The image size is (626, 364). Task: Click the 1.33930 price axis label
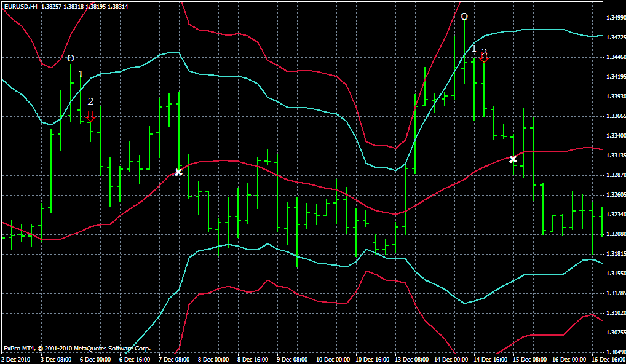[615, 97]
